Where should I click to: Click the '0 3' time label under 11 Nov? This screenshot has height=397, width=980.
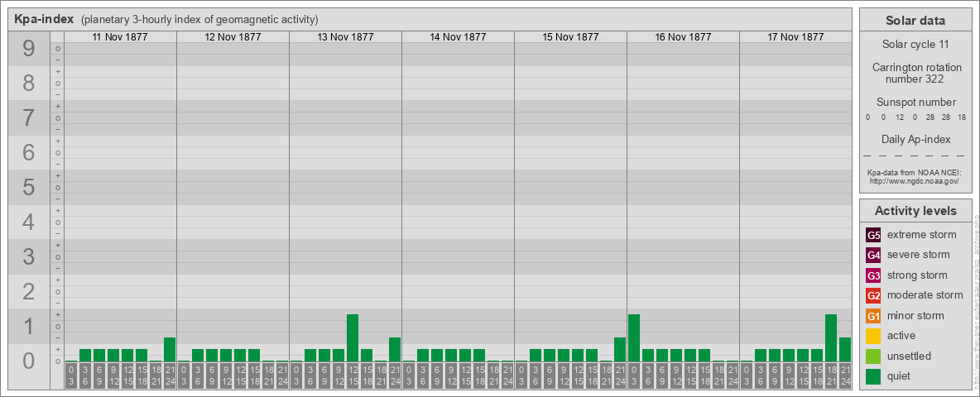pyautogui.click(x=71, y=375)
